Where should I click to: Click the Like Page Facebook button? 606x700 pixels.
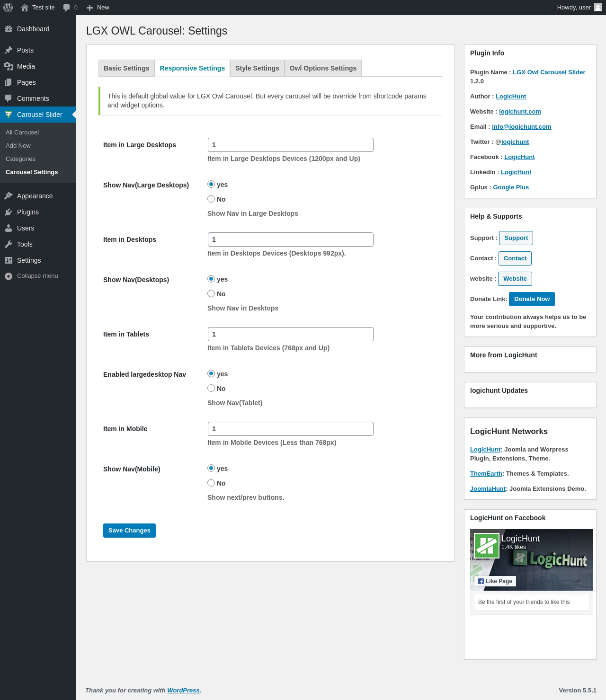point(495,581)
